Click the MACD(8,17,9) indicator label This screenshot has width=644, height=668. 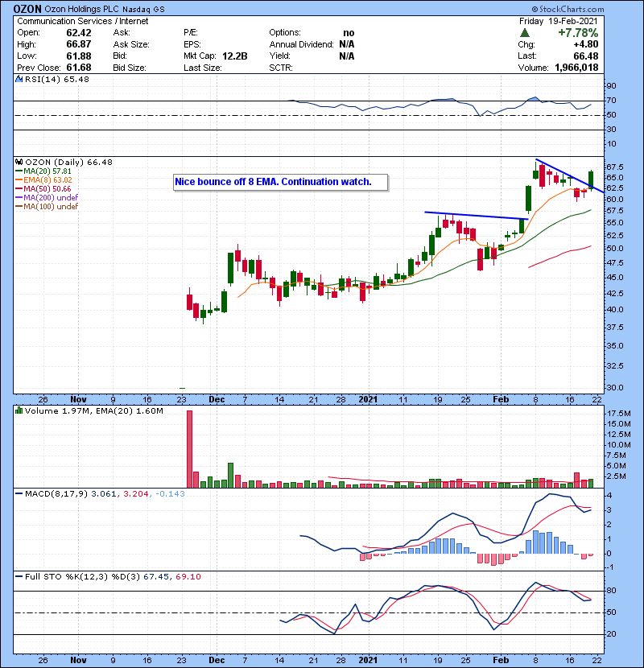click(56, 493)
